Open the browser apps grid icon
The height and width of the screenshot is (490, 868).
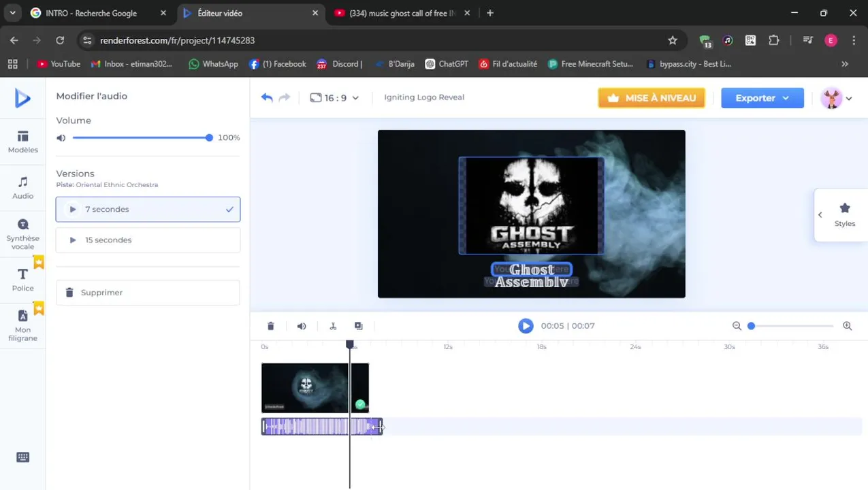12,64
